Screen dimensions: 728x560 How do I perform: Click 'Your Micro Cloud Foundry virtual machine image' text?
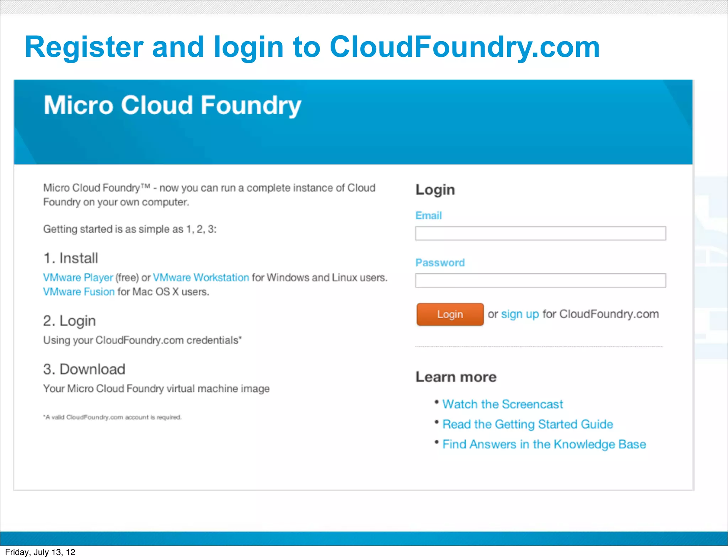[156, 389]
